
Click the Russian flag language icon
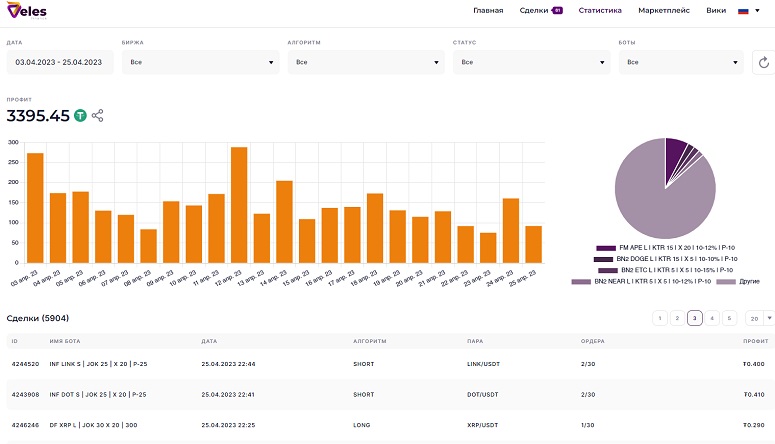[x=743, y=11]
